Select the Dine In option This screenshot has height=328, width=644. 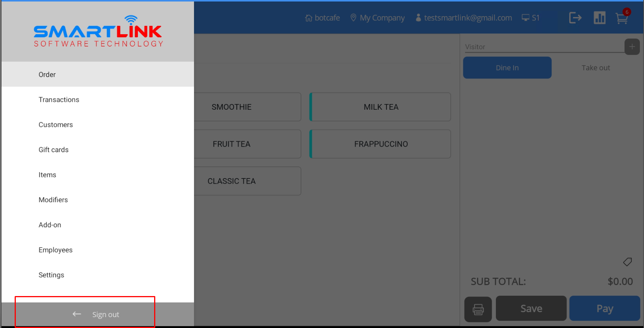507,68
